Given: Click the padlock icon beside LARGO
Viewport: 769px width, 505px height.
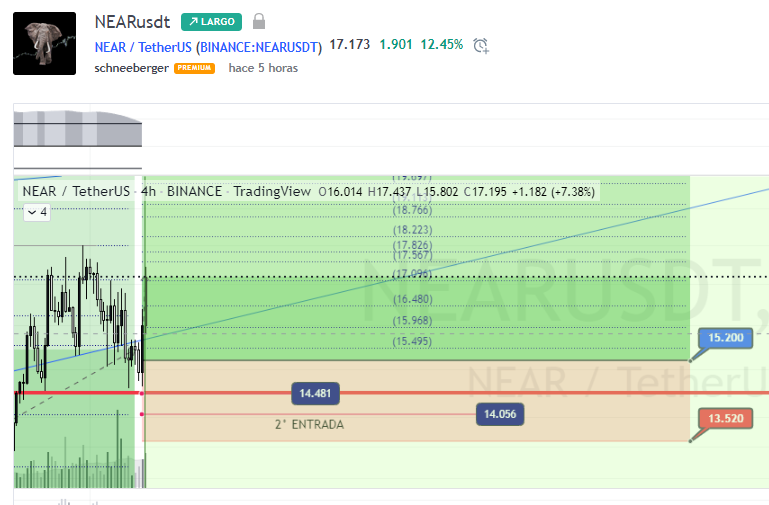Looking at the screenshot, I should pyautogui.click(x=259, y=22).
